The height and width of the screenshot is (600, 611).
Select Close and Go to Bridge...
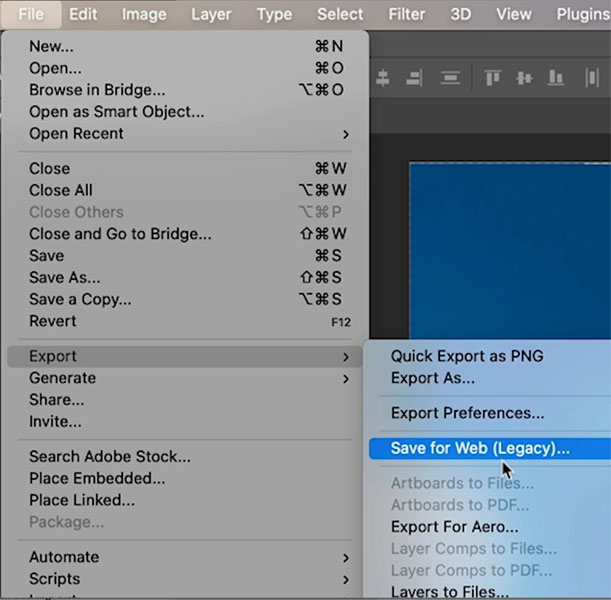point(185,234)
